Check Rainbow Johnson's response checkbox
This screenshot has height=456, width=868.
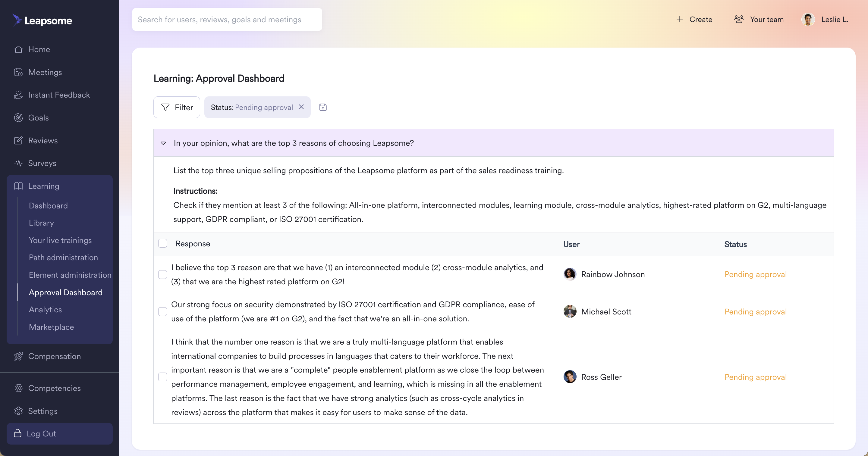pos(162,274)
